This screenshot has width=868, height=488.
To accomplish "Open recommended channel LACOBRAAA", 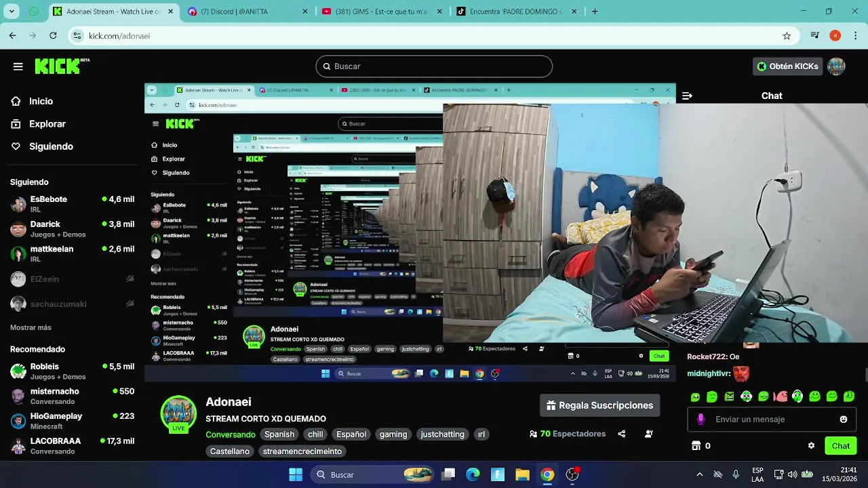I will click(72, 445).
